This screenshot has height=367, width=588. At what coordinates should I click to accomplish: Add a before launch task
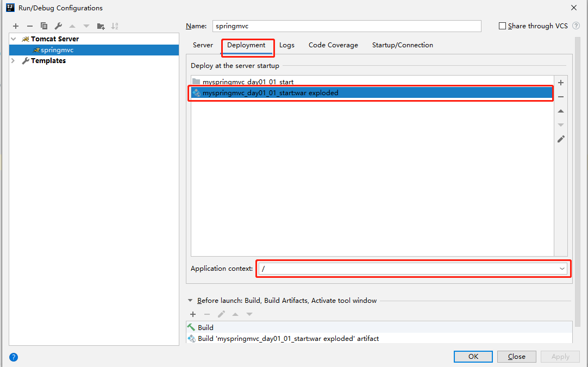pos(193,314)
